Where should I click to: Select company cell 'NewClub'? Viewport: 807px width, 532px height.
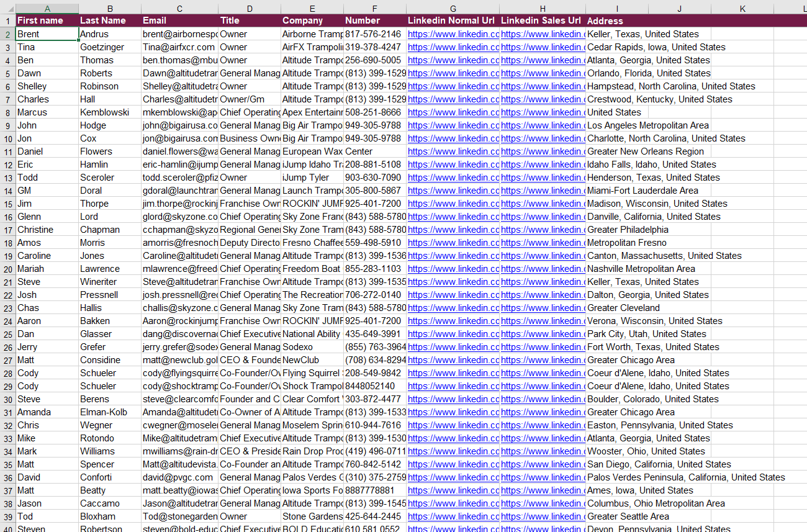pos(312,360)
